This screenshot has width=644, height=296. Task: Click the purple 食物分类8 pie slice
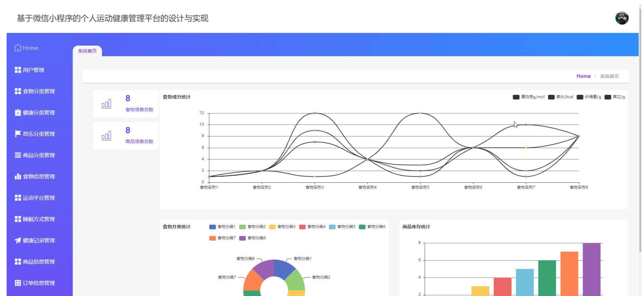(265, 268)
